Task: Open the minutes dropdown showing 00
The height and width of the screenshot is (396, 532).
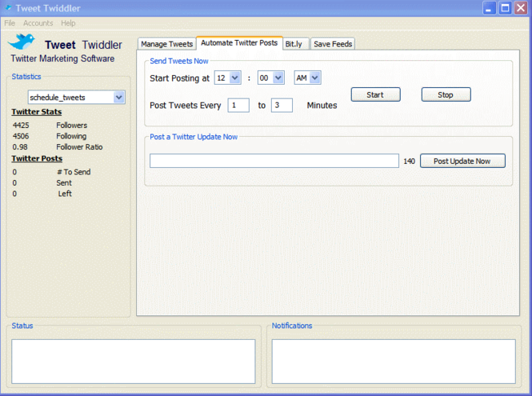Action: pos(278,78)
